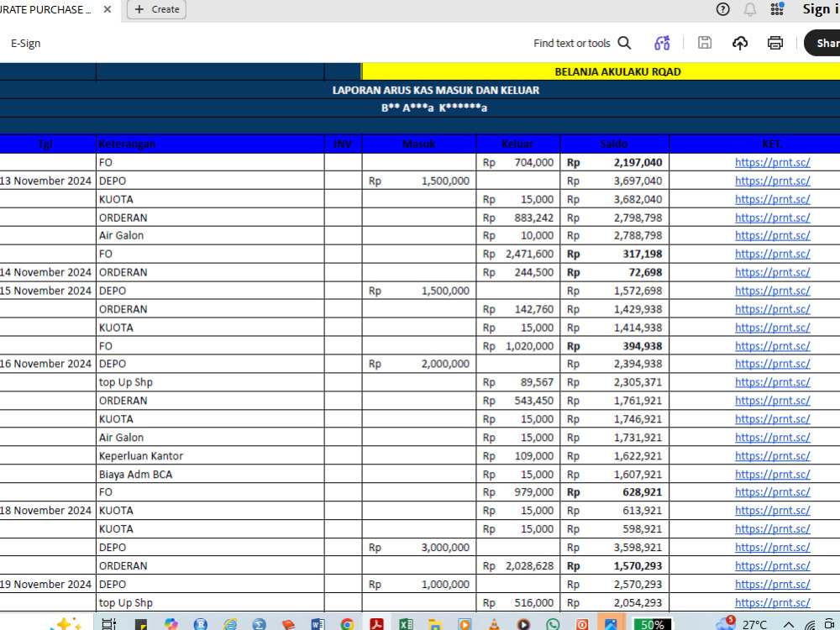This screenshot has width=840, height=630.
Task: Open Microsoft Excel from the taskbar
Action: coord(406,623)
